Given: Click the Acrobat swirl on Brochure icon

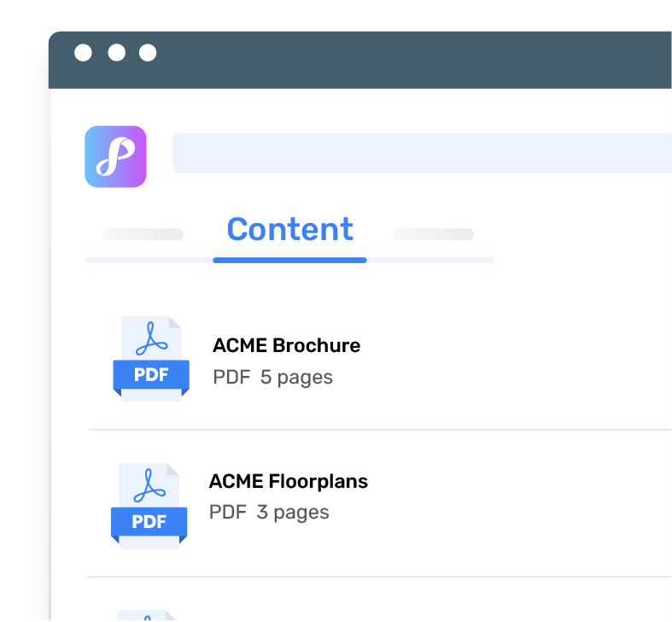Looking at the screenshot, I should pyautogui.click(x=151, y=339).
